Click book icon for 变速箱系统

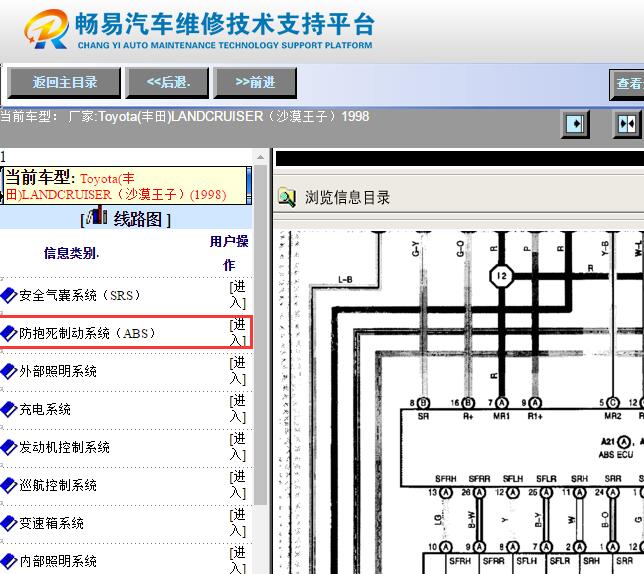click(x=8, y=523)
